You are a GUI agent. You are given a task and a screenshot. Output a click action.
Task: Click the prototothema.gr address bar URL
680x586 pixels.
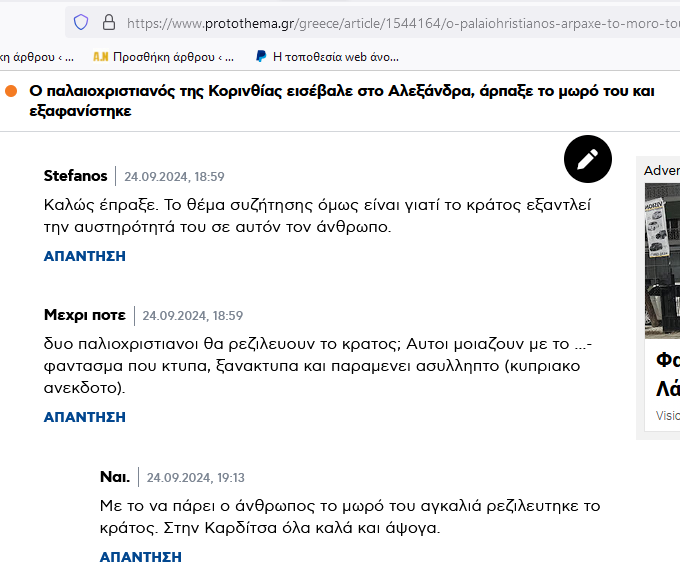coord(403,23)
